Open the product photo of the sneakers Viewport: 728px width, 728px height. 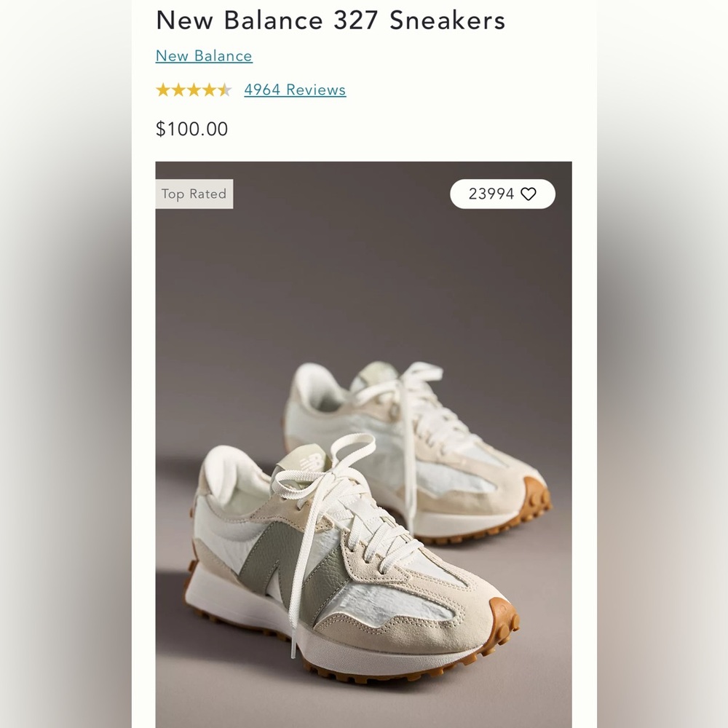tap(364, 444)
